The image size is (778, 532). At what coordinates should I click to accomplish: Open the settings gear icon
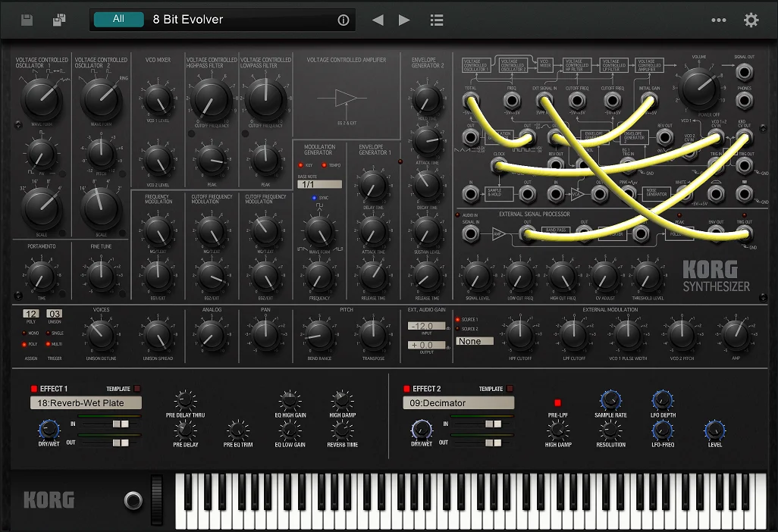pyautogui.click(x=751, y=20)
